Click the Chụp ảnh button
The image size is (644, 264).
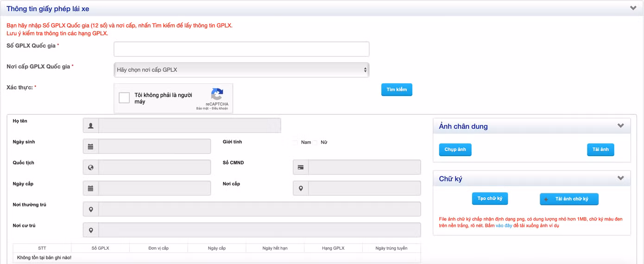point(455,150)
